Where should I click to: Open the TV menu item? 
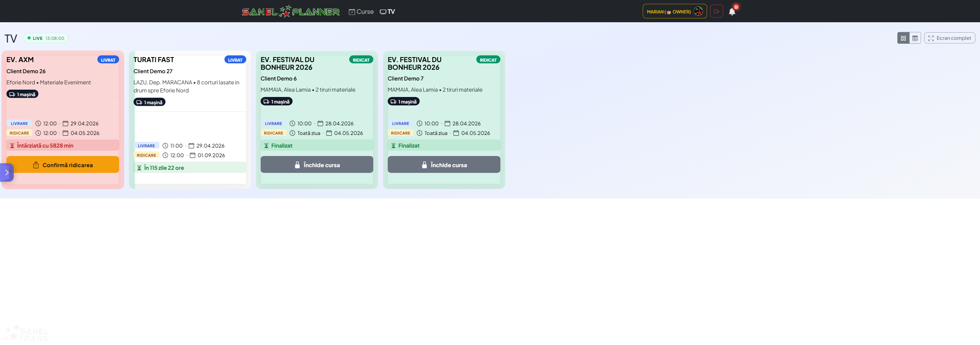tap(387, 12)
